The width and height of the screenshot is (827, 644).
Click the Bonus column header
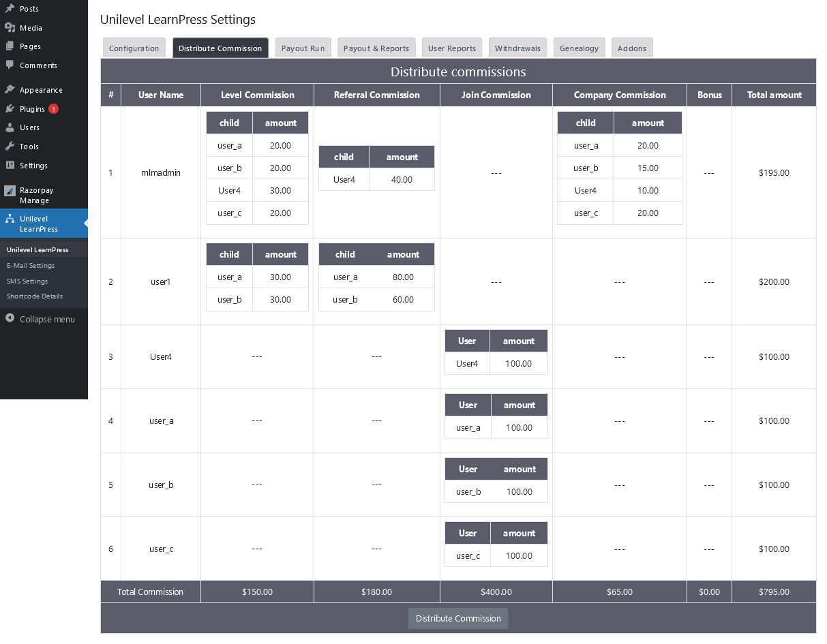[x=709, y=95]
